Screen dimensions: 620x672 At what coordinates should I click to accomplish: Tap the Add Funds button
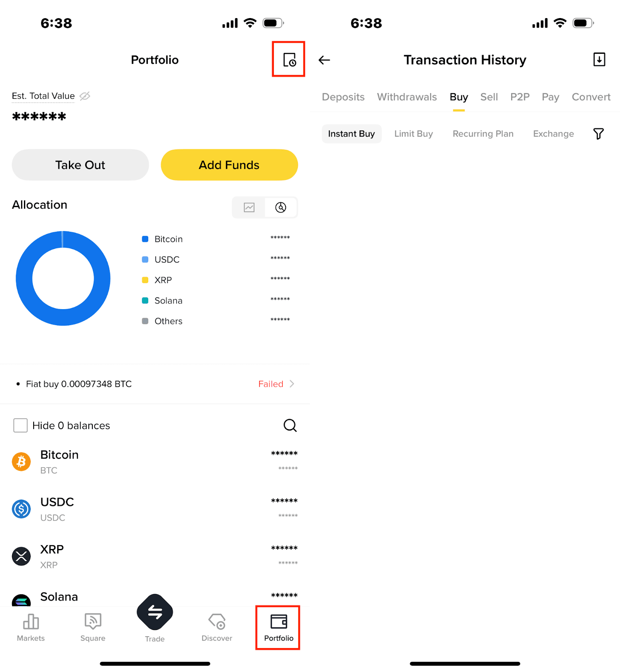[229, 165]
